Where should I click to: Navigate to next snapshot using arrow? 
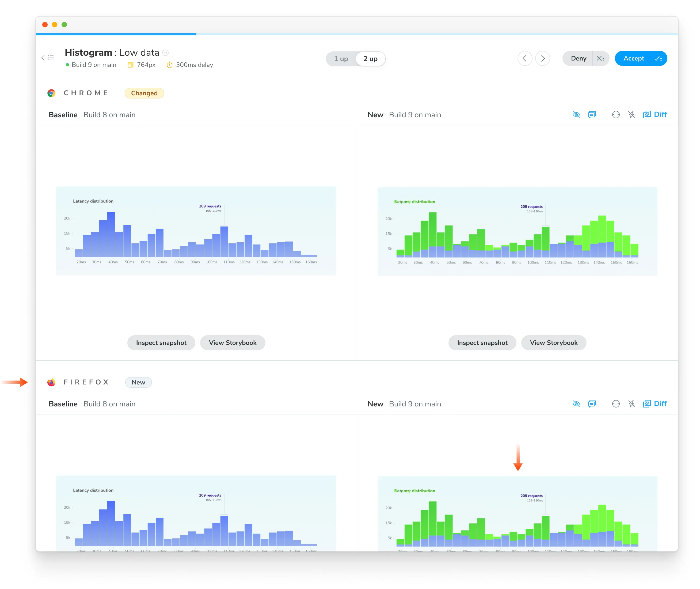pos(542,58)
